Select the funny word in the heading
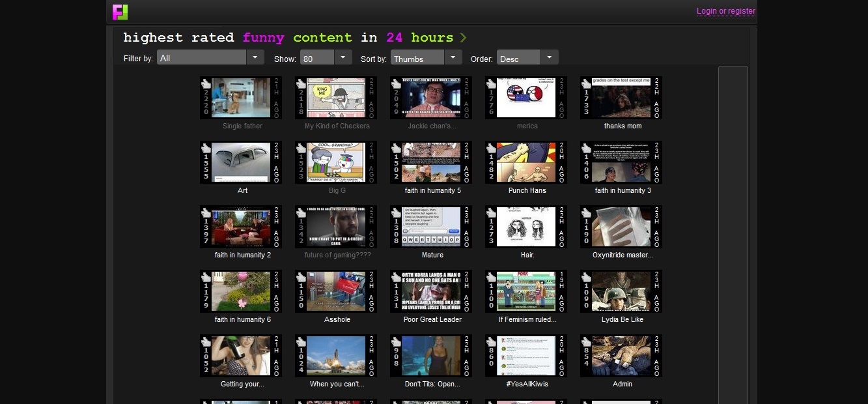The image size is (868, 404). point(263,38)
